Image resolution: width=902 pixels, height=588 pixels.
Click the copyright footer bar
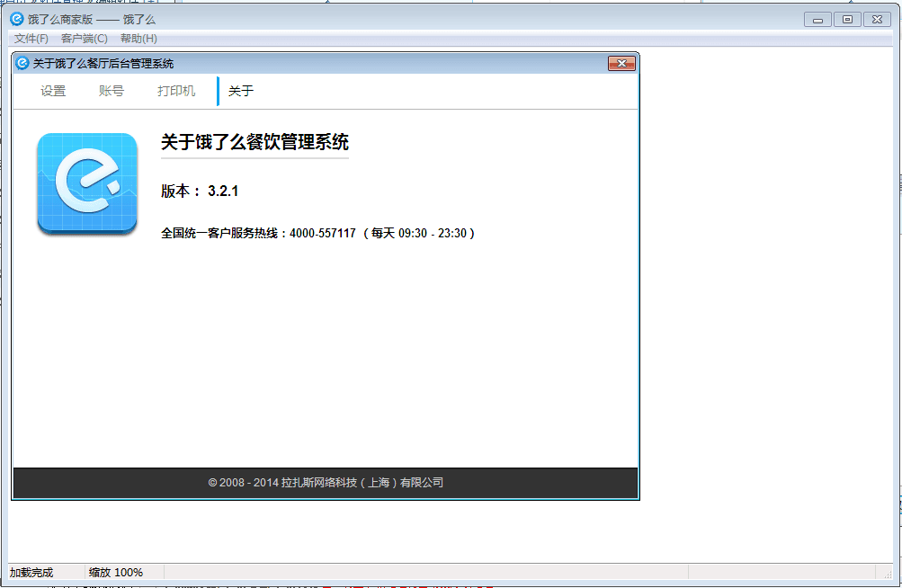click(x=326, y=483)
